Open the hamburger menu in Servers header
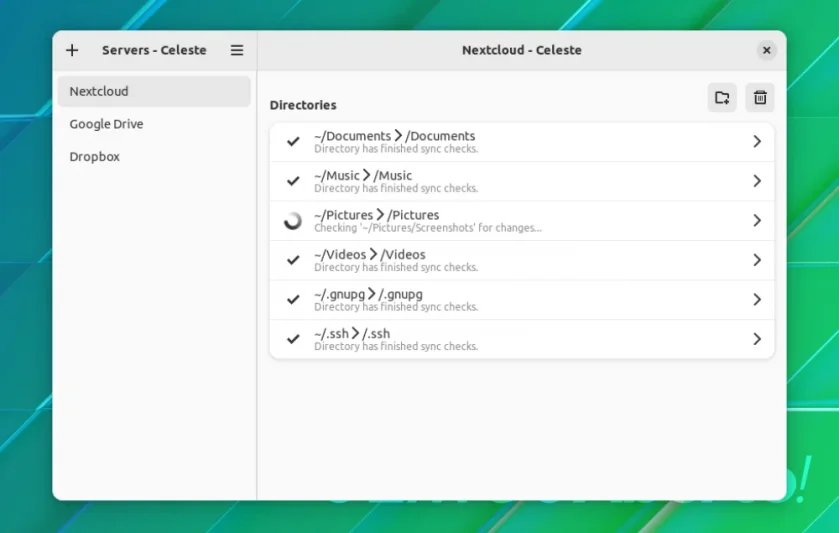840x533 pixels. 237,50
